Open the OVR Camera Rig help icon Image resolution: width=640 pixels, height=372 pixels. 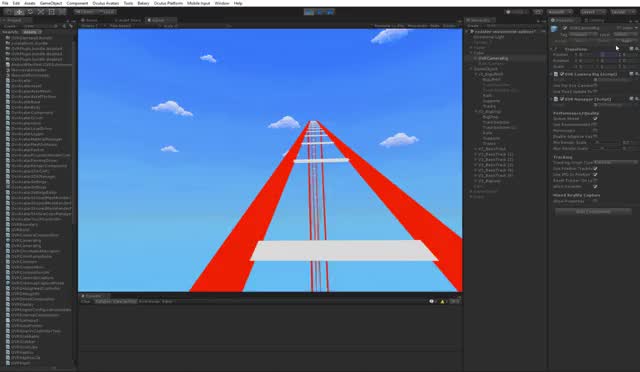pos(631,74)
